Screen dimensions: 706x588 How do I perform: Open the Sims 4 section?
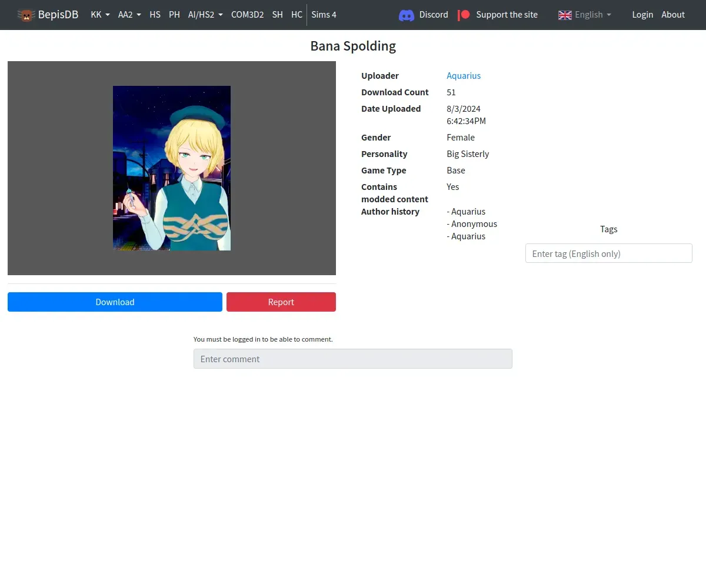(324, 15)
